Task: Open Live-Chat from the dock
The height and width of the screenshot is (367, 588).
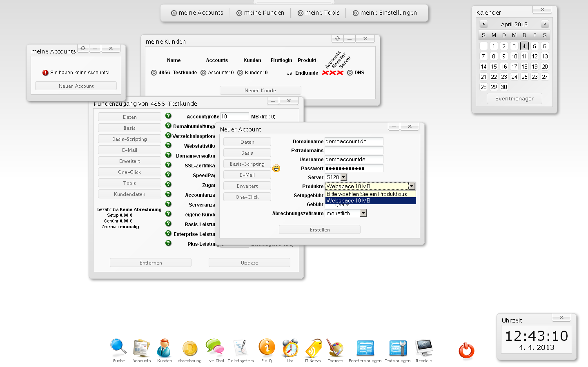Action: pos(214,346)
